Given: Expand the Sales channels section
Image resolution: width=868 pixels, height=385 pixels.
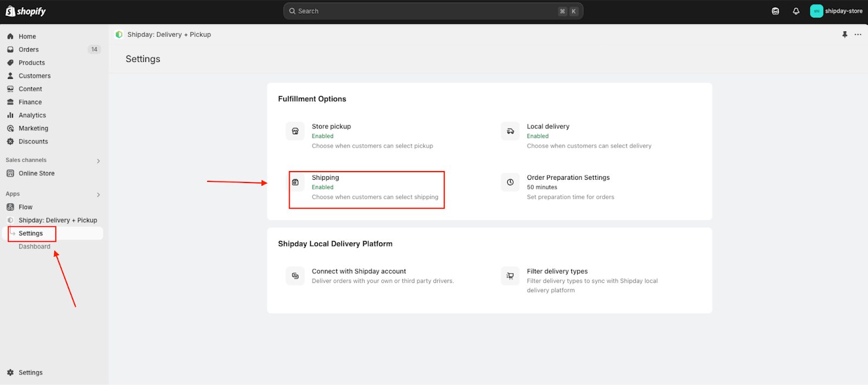Looking at the screenshot, I should pos(98,161).
